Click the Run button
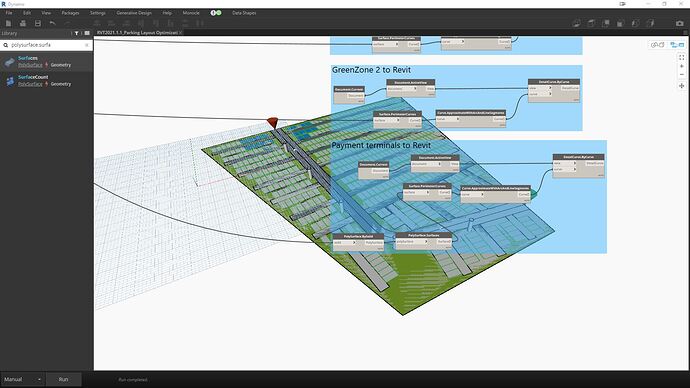 (x=63, y=379)
